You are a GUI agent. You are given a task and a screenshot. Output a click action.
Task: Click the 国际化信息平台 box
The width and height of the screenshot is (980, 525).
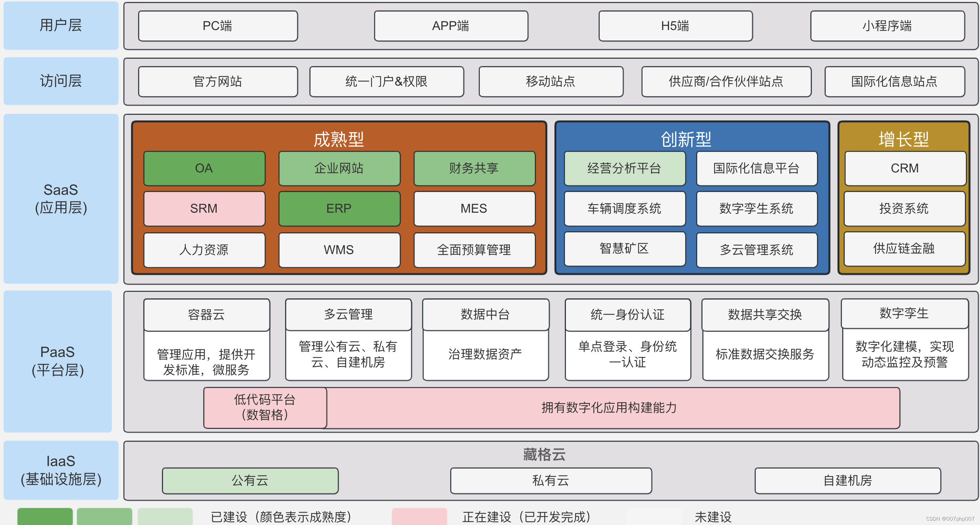(757, 168)
